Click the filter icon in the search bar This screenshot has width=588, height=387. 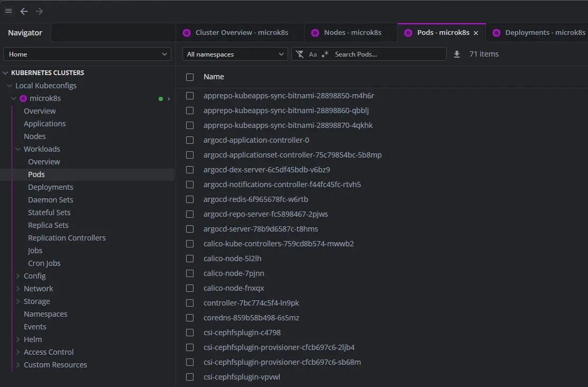300,54
